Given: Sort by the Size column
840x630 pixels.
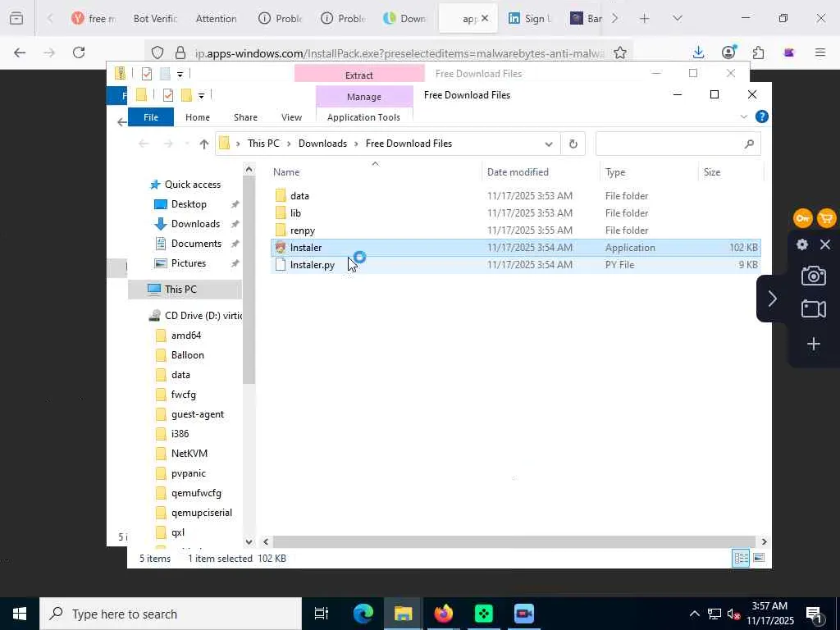Looking at the screenshot, I should point(711,172).
